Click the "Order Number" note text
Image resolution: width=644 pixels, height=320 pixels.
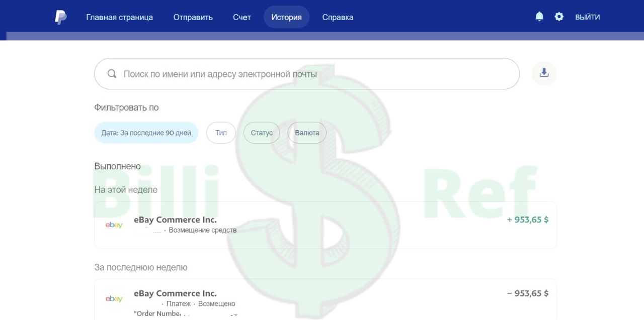[x=157, y=313]
